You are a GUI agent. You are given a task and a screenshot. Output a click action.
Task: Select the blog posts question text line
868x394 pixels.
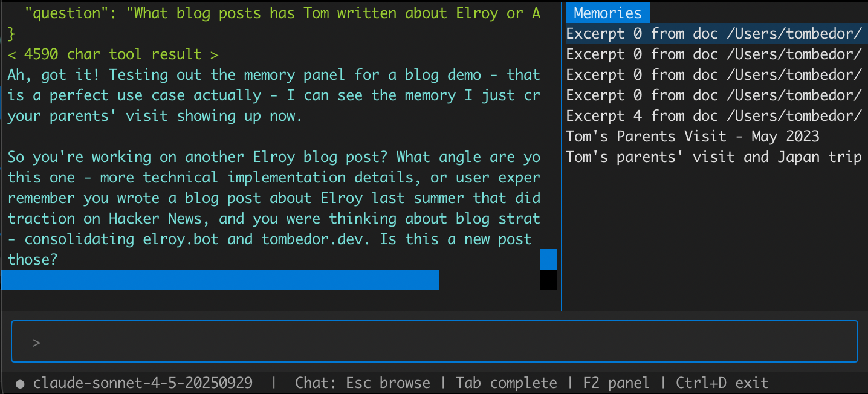[272, 13]
